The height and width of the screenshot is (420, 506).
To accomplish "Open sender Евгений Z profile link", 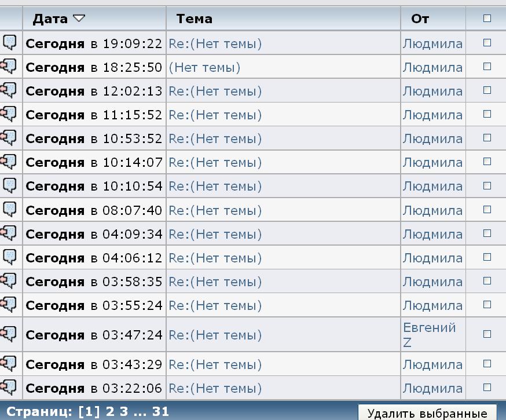I will click(x=429, y=335).
